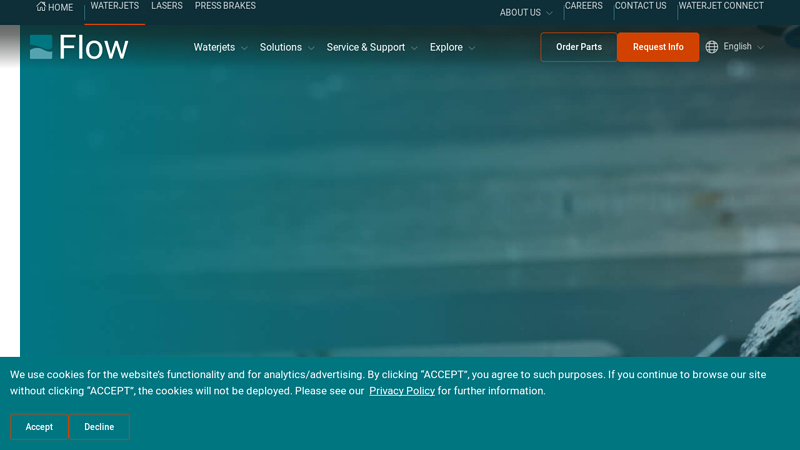Open the Waterjets top tab

(x=114, y=6)
